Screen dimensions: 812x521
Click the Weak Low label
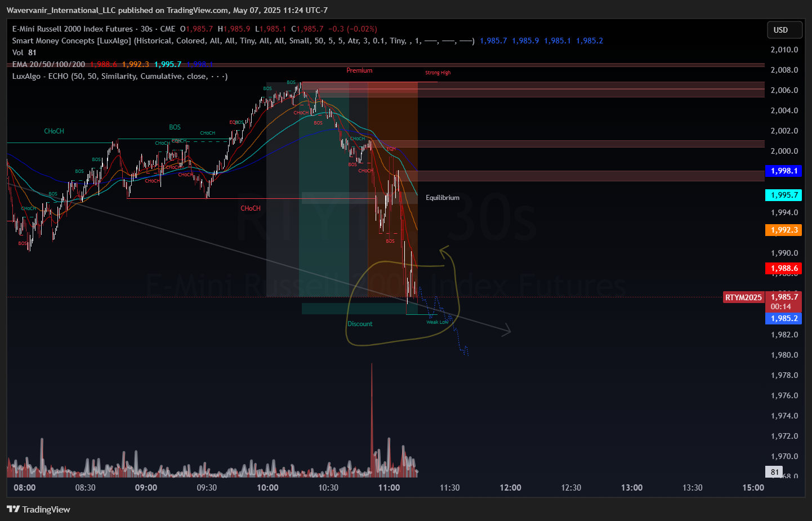[x=438, y=322]
